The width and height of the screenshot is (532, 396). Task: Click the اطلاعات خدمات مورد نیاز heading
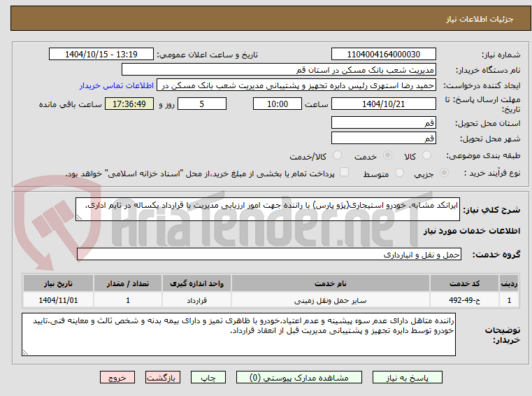472,231
